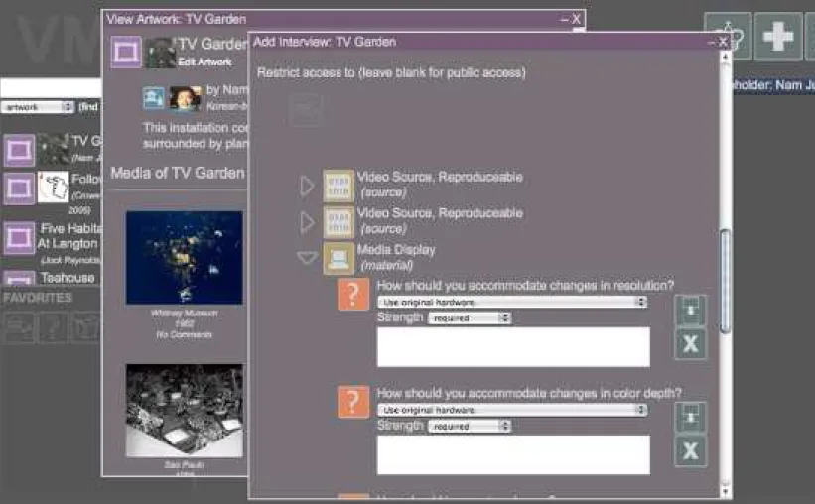Click the answer text box for color depth question
The image size is (815, 504).
click(513, 454)
